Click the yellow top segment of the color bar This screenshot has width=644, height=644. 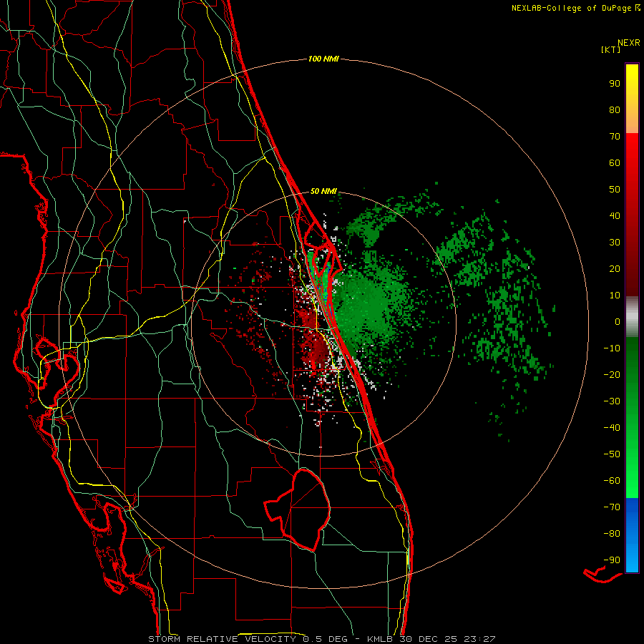click(x=632, y=99)
